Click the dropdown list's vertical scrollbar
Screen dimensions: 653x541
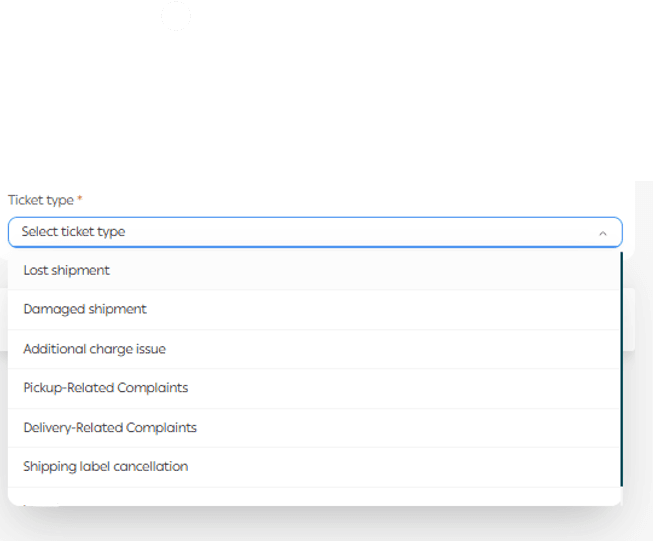pyautogui.click(x=621, y=370)
